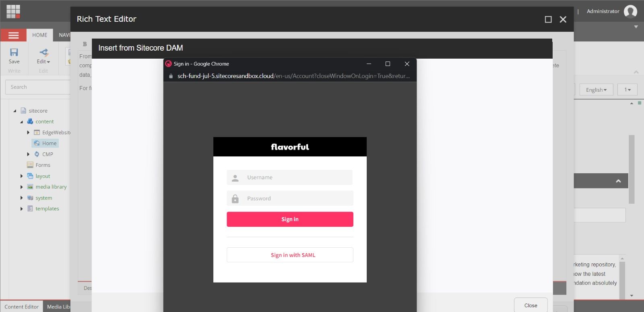Click the Save disk icon
This screenshot has width=644, height=312.
click(14, 52)
